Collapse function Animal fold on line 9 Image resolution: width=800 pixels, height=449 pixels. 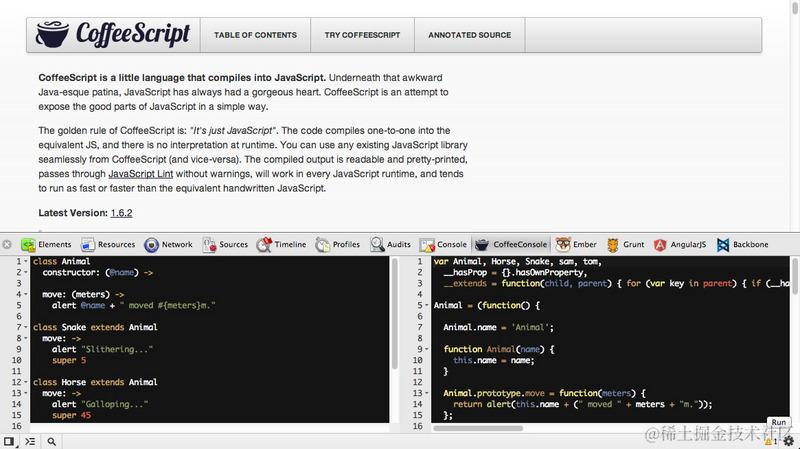pyautogui.click(x=427, y=349)
